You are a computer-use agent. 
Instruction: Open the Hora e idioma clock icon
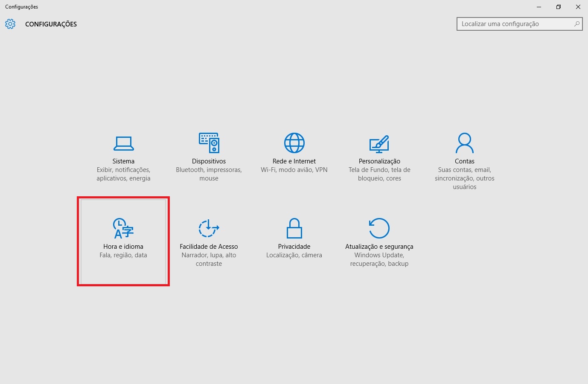(123, 228)
